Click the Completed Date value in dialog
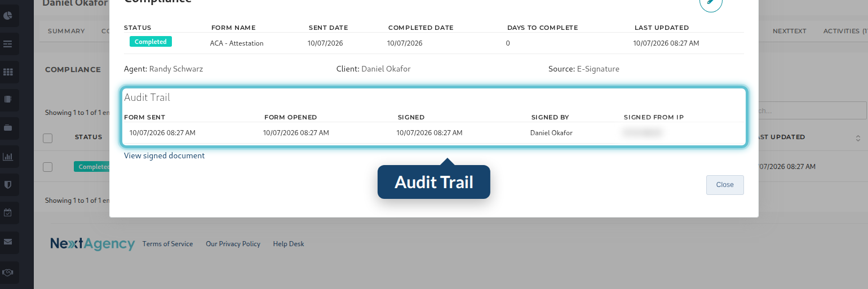Viewport: 868px width, 289px height. [405, 43]
